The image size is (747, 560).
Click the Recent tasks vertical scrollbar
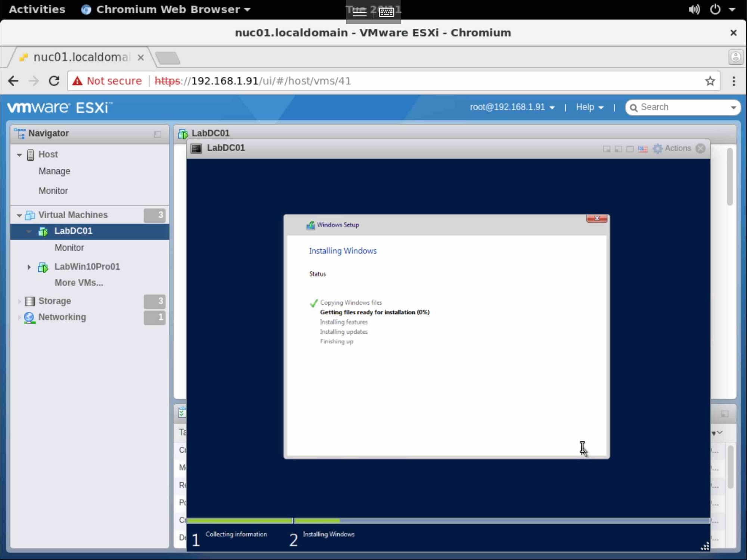(731, 467)
